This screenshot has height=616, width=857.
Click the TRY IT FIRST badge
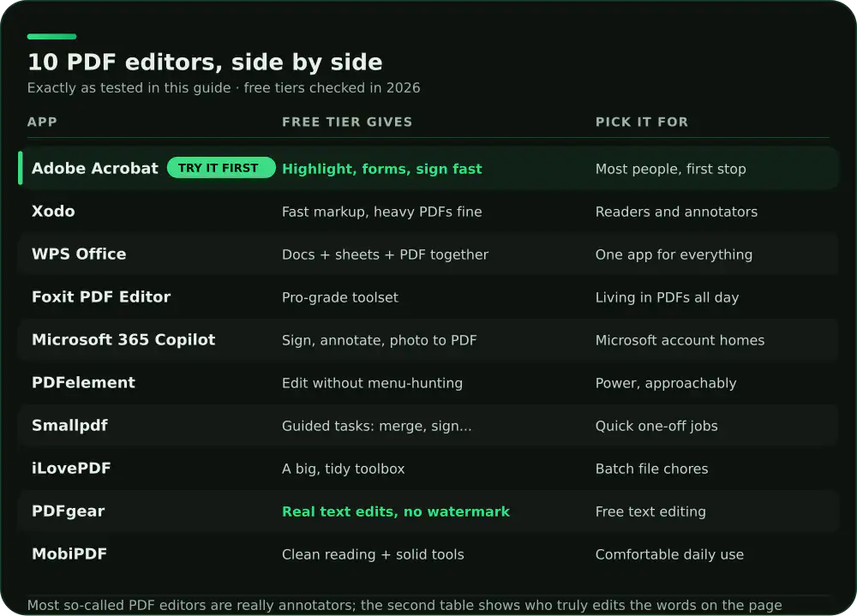pyautogui.click(x=221, y=168)
